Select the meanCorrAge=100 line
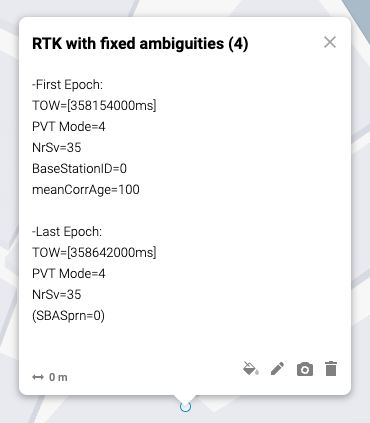This screenshot has width=370, height=423. [86, 190]
